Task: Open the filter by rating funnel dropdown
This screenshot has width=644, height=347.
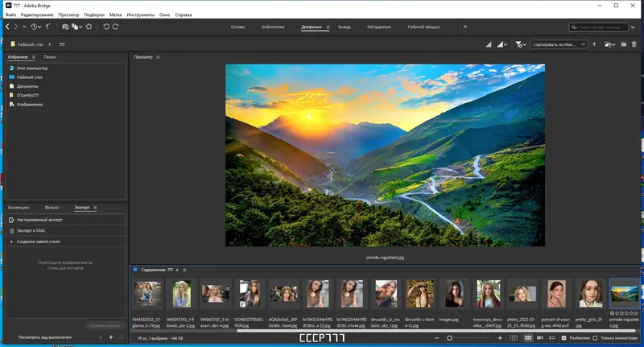Action: (521, 44)
